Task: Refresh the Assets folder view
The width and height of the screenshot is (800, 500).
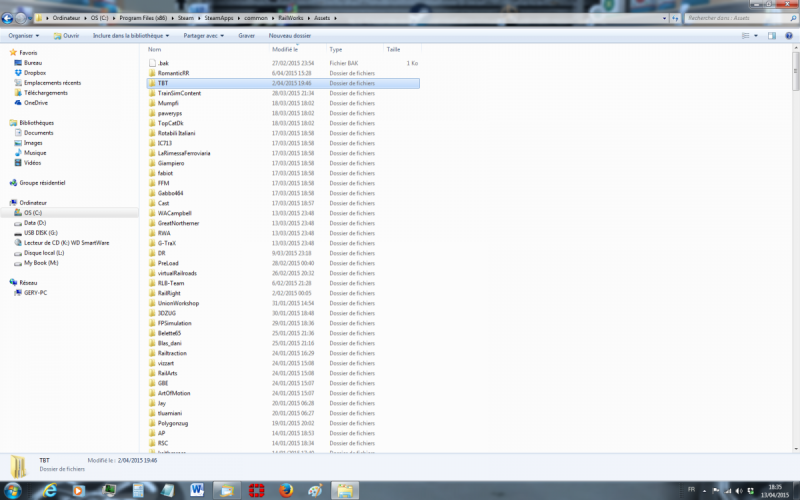Action: [675, 18]
